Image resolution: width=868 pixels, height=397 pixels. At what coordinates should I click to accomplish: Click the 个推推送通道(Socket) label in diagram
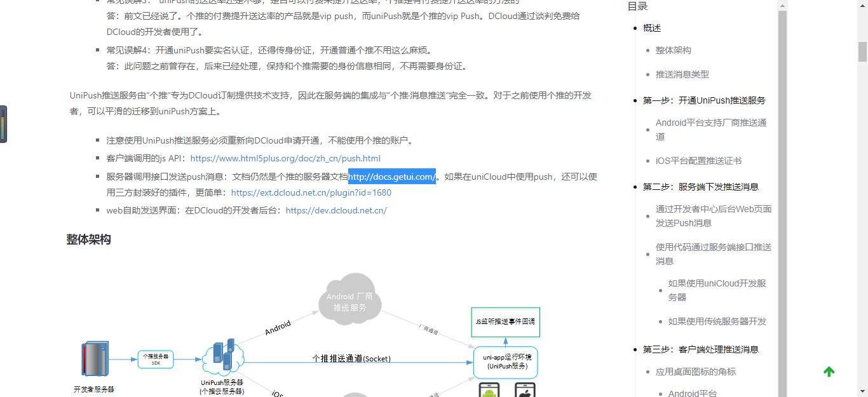pyautogui.click(x=351, y=359)
